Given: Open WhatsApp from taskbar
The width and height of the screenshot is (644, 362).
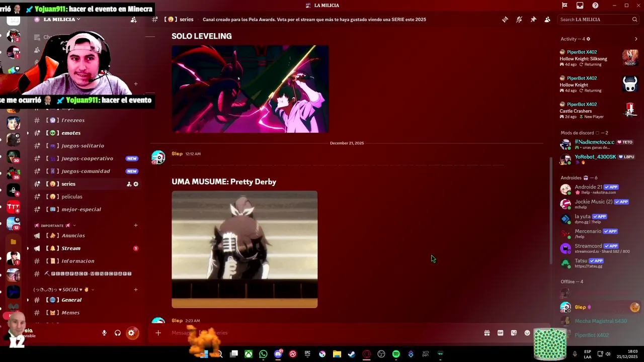Looking at the screenshot, I should click(x=263, y=354).
